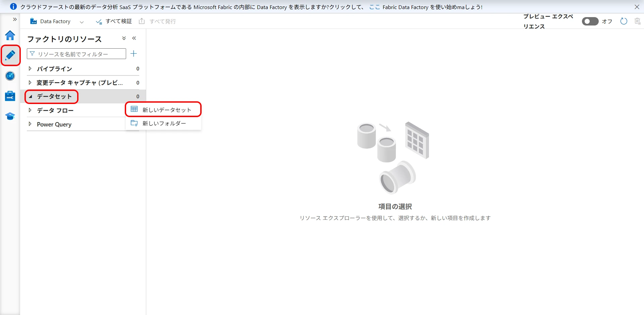Open the Data Factory dropdown
This screenshot has height=315, width=644.
(x=82, y=22)
